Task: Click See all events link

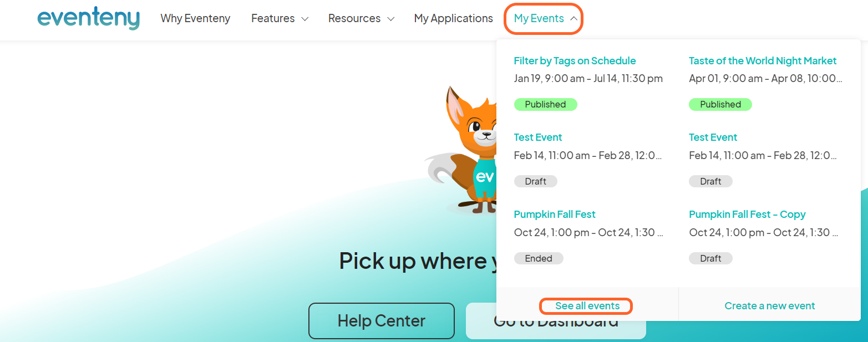Action: click(587, 306)
